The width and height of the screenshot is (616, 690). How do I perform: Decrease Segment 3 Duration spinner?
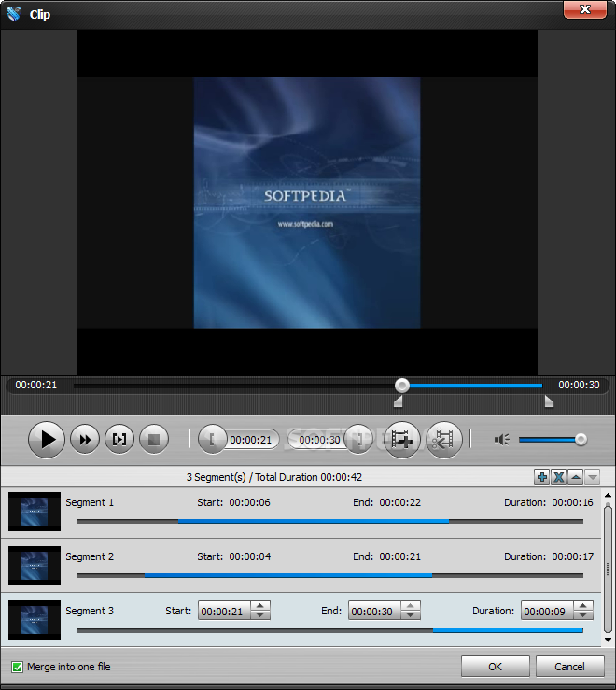pyautogui.click(x=583, y=615)
